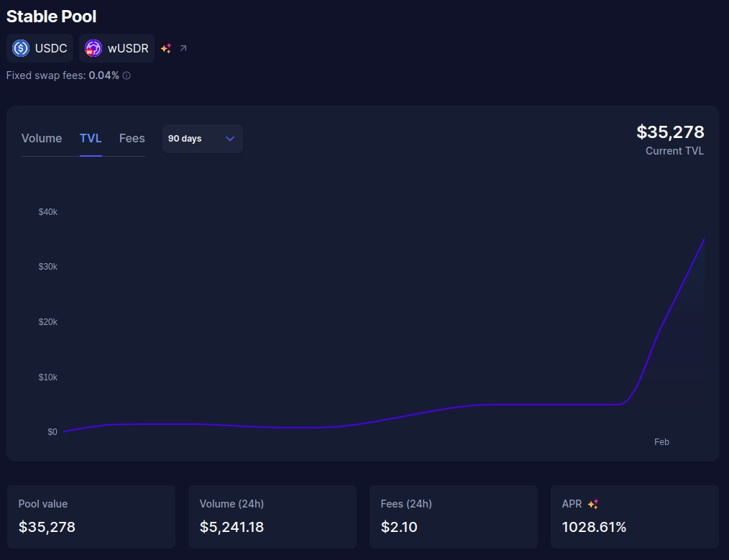Click the sparkle icon beside wUSDR

[166, 48]
